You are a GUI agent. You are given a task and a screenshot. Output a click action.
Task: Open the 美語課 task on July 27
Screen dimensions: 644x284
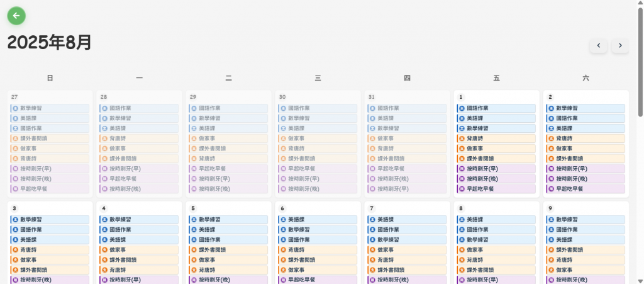[50, 118]
